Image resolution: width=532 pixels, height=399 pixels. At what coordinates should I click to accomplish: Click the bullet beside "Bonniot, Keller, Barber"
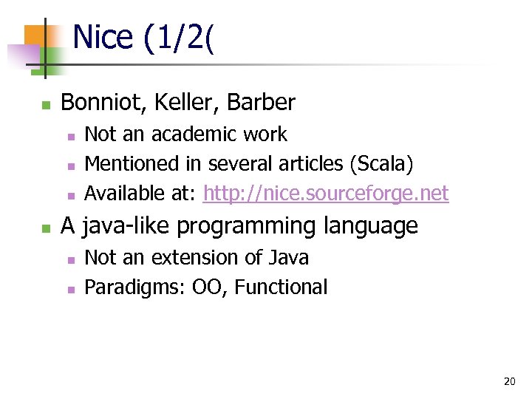tap(46, 106)
